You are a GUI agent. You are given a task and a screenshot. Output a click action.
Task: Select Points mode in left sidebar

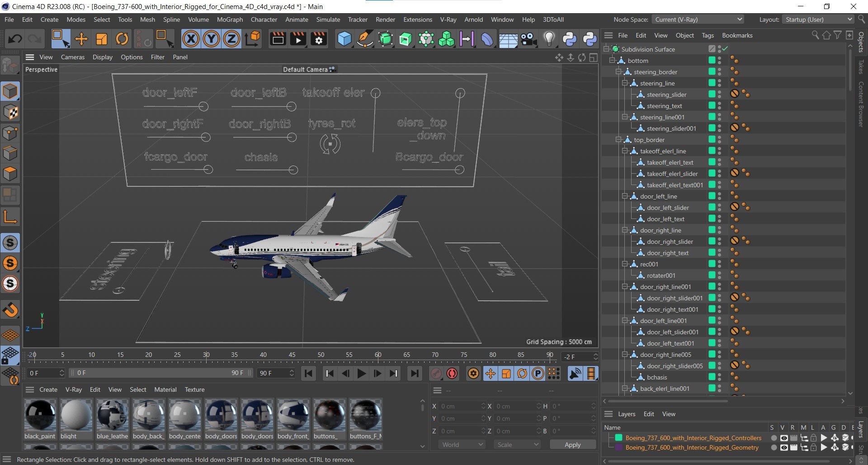click(x=10, y=133)
